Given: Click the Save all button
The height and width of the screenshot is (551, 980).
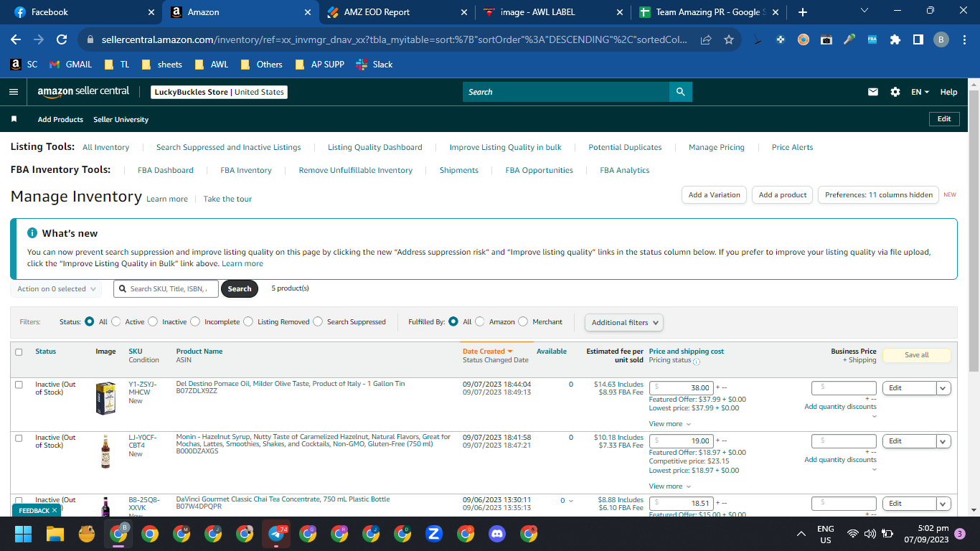Looking at the screenshot, I should click(x=916, y=355).
